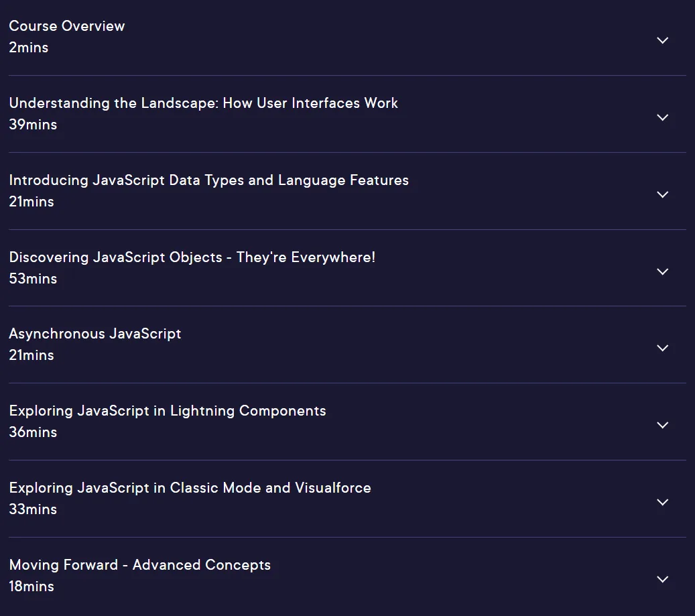Image resolution: width=695 pixels, height=616 pixels.
Task: Click Moving Forward - Advanced Concepts title
Action: pos(140,565)
